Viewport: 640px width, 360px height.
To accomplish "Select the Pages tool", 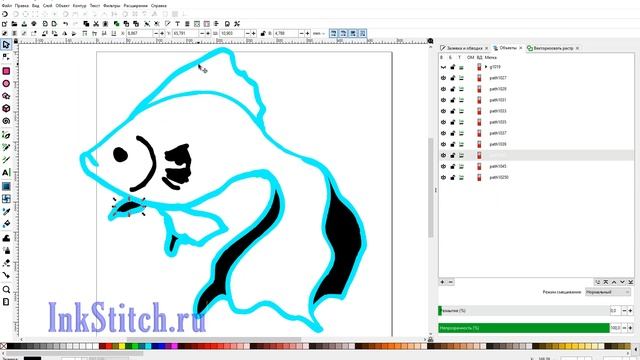I will 6,302.
